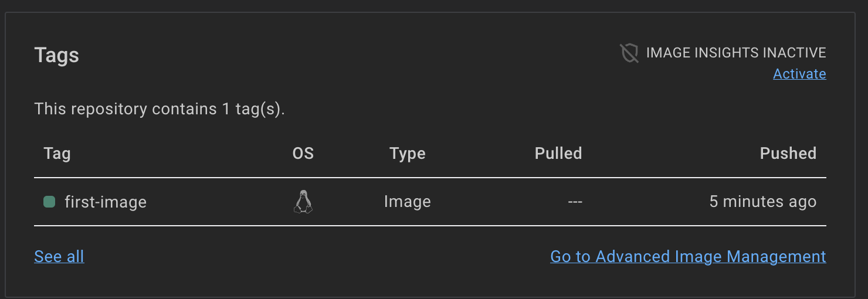Click the Tags section heading

[x=57, y=55]
